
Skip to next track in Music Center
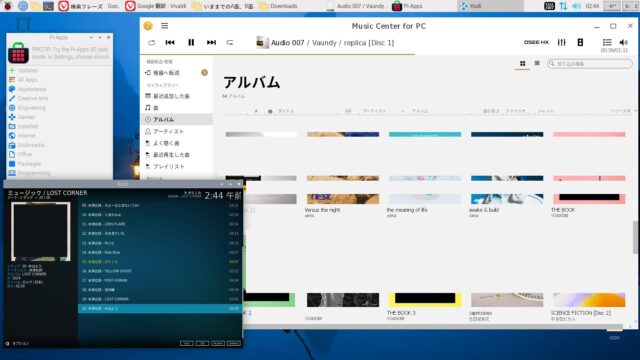(211, 42)
